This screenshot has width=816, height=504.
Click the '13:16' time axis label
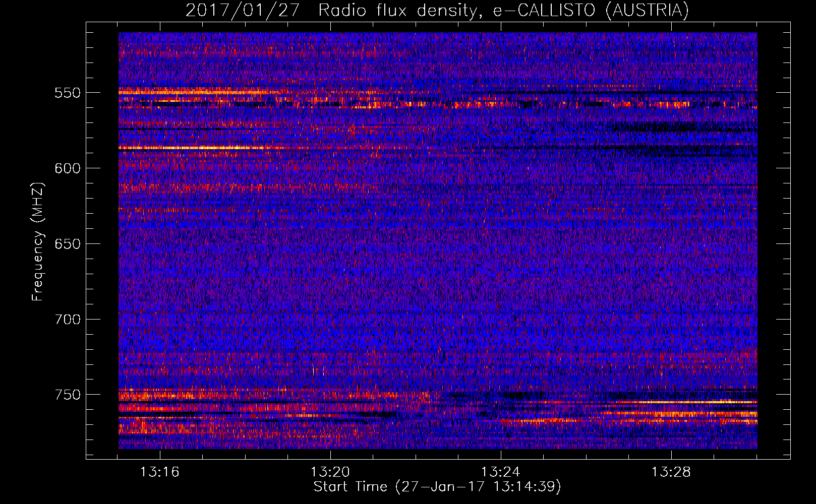160,472
